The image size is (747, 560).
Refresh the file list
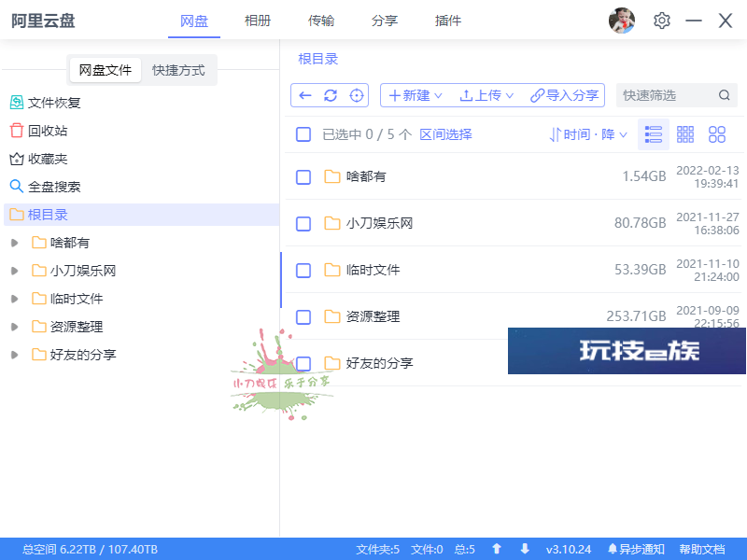coord(331,96)
